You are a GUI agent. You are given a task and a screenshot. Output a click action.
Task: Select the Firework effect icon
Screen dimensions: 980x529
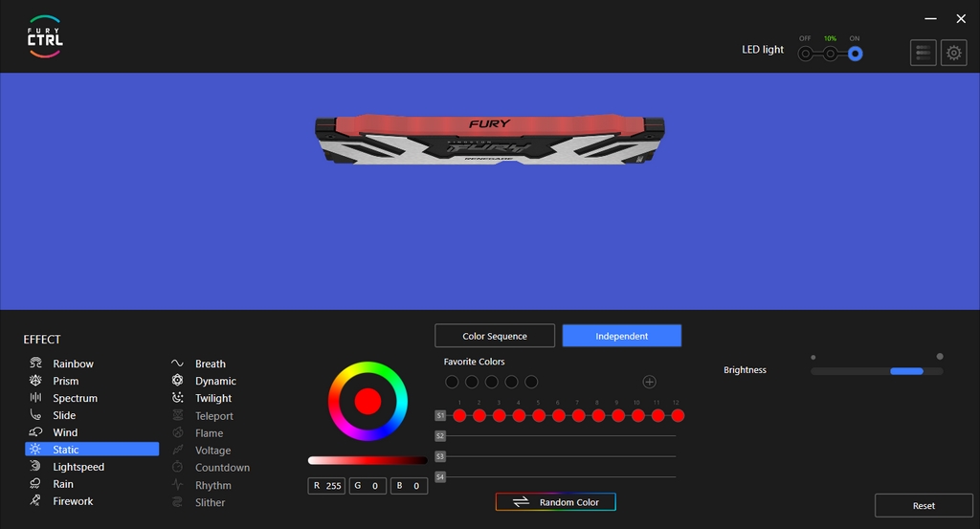[35, 501]
